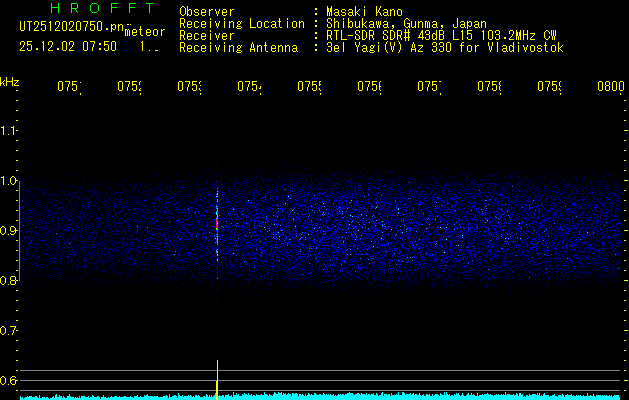Click the meteor label near the filename

click(144, 32)
